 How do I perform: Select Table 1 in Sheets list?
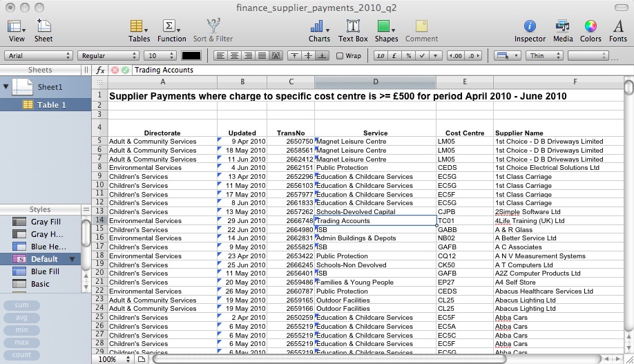click(x=46, y=105)
